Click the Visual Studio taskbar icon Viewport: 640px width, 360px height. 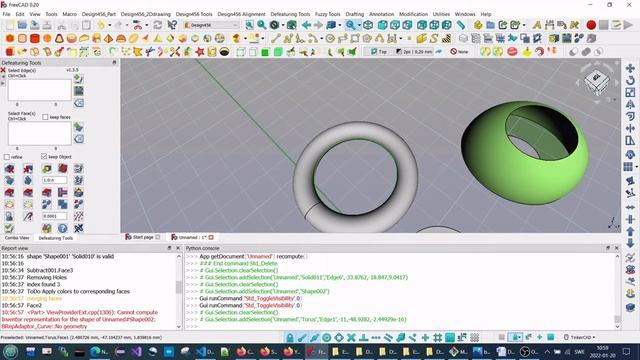pos(136,351)
